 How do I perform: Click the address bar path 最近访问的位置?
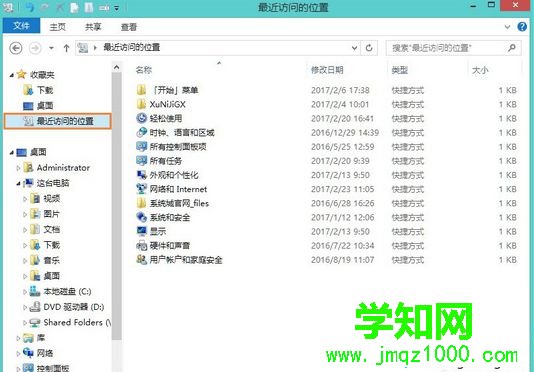[132, 47]
